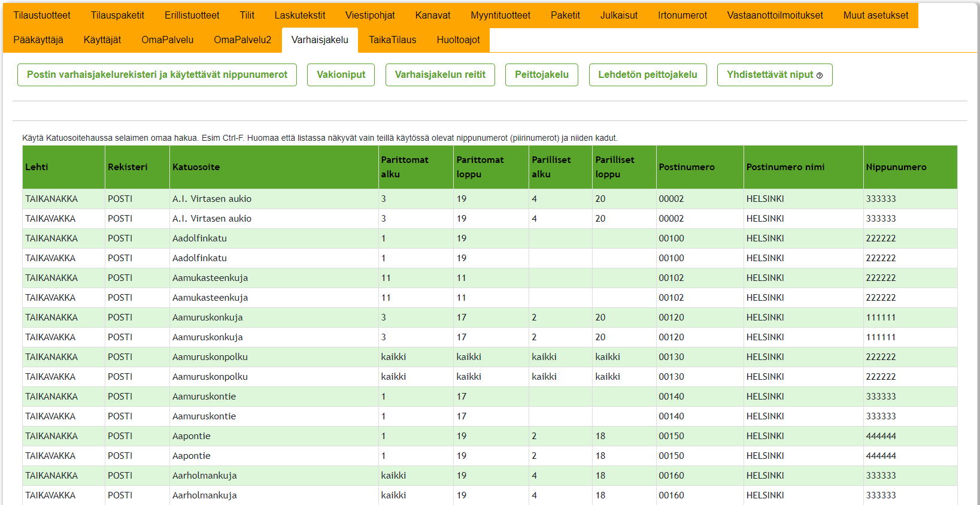The width and height of the screenshot is (980, 505).
Task: Open the Tilauspaketit tab
Action: [117, 15]
